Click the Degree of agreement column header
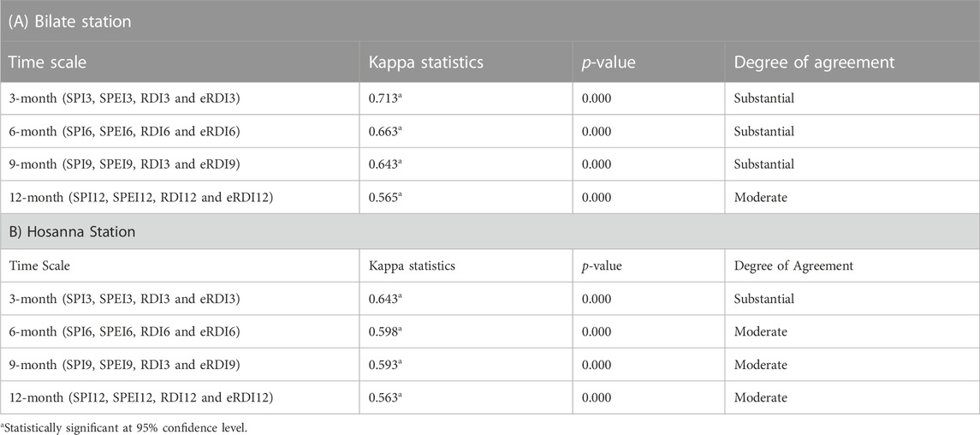Screen dimensions: 980x435 click(814, 63)
